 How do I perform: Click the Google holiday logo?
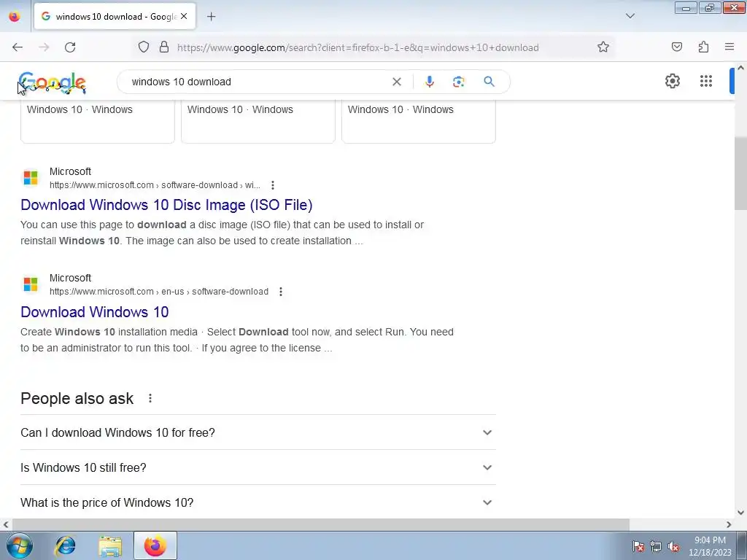tap(53, 83)
